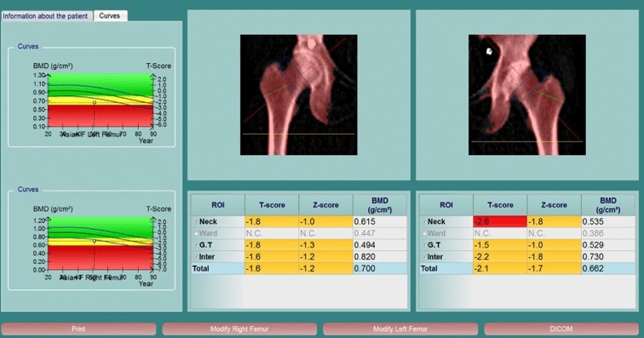Select Inter T-score -2.2 cell
This screenshot has width=644, height=338.
[x=500, y=257]
